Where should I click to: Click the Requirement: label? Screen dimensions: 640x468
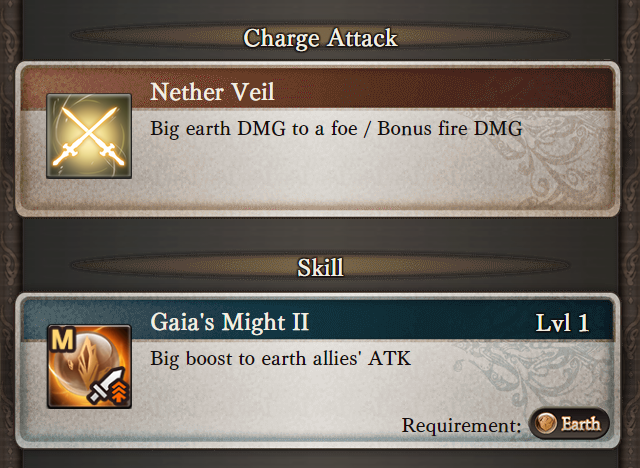[461, 425]
